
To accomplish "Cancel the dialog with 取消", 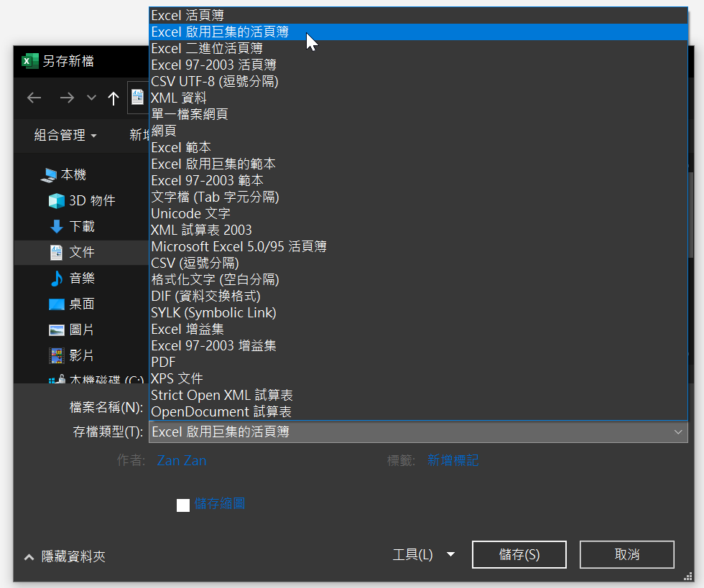I will [626, 555].
